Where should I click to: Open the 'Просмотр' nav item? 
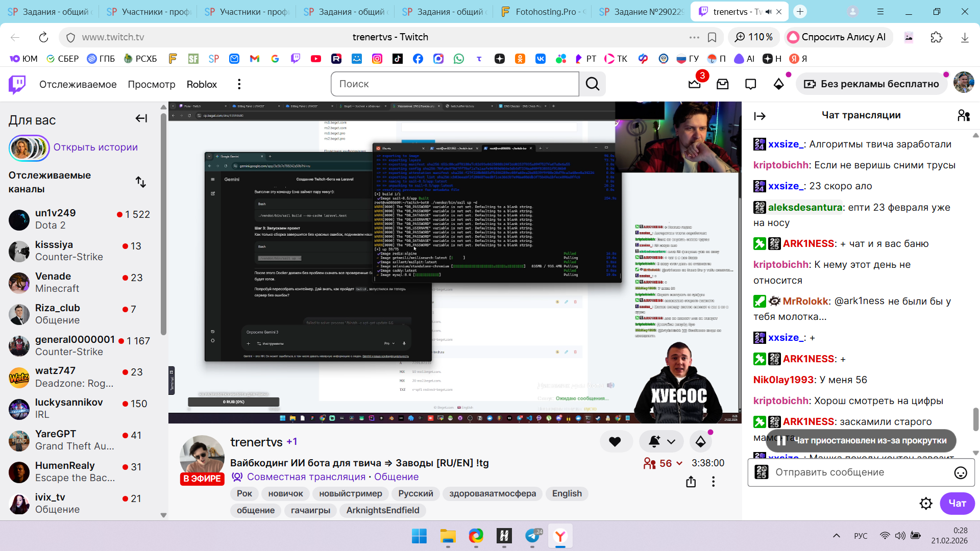pos(151,84)
